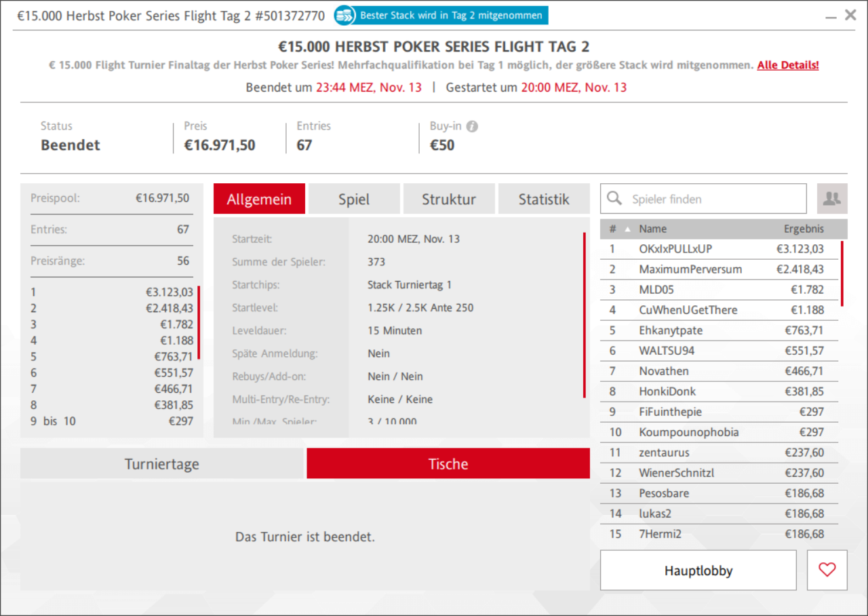Open the Struktur tab
This screenshot has width=868, height=616.
448,199
